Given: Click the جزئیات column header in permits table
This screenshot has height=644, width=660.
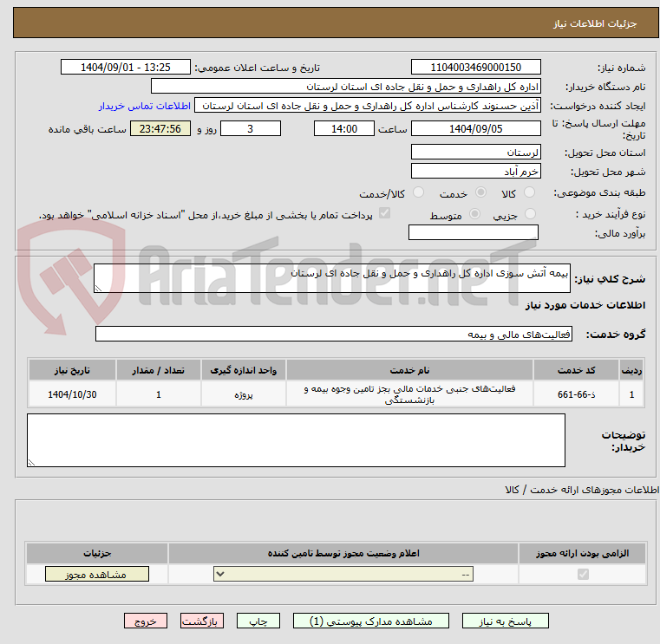Looking at the screenshot, I should [x=97, y=553].
